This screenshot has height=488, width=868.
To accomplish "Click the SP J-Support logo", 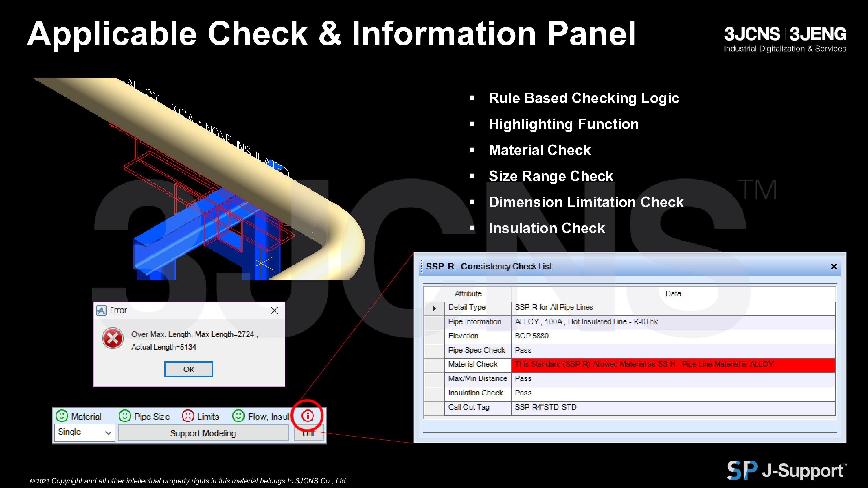I will 787,470.
